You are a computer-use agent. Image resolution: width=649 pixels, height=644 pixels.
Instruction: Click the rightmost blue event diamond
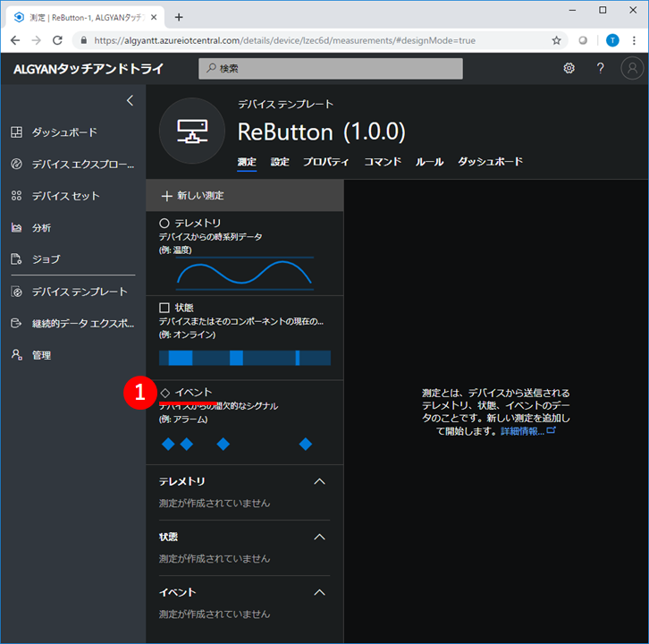pyautogui.click(x=306, y=444)
